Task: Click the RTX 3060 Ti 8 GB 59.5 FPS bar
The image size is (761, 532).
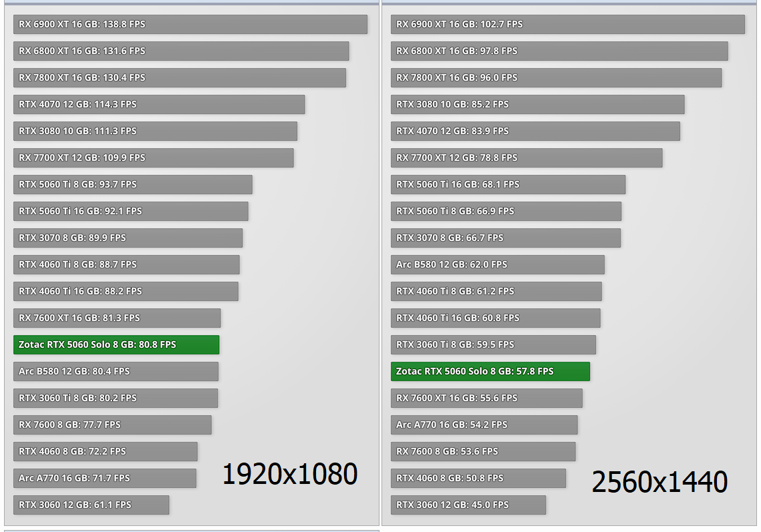Action: (x=493, y=344)
